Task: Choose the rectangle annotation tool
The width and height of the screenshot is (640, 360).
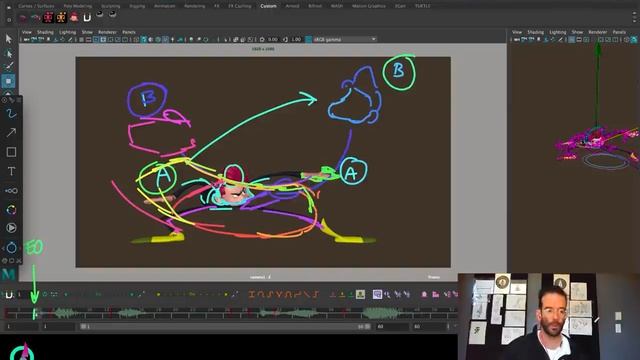Action: (11, 152)
